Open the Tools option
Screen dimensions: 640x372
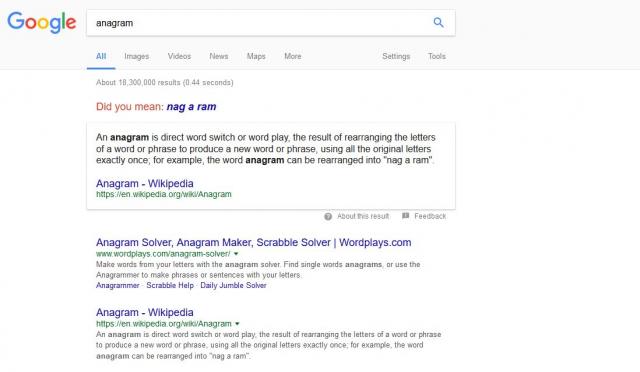pyautogui.click(x=437, y=56)
